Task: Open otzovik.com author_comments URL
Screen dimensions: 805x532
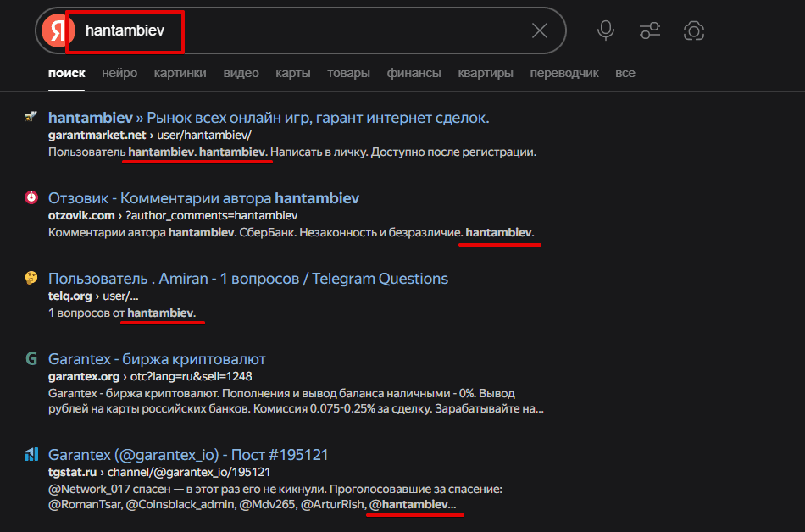Action: (x=173, y=216)
